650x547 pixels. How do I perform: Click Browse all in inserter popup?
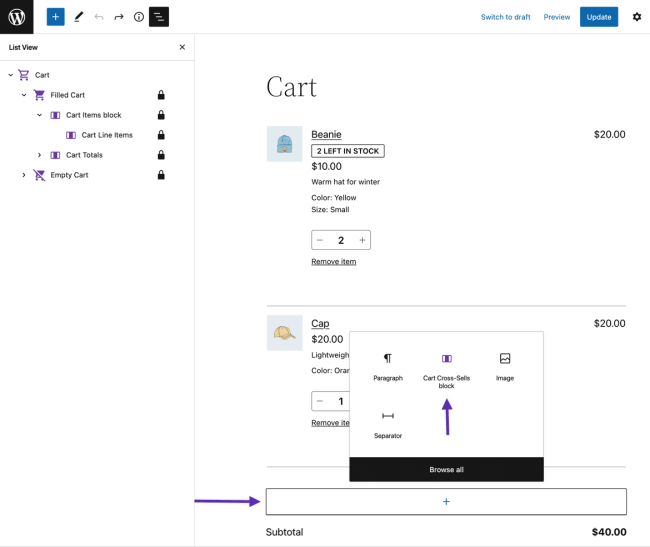tap(446, 469)
